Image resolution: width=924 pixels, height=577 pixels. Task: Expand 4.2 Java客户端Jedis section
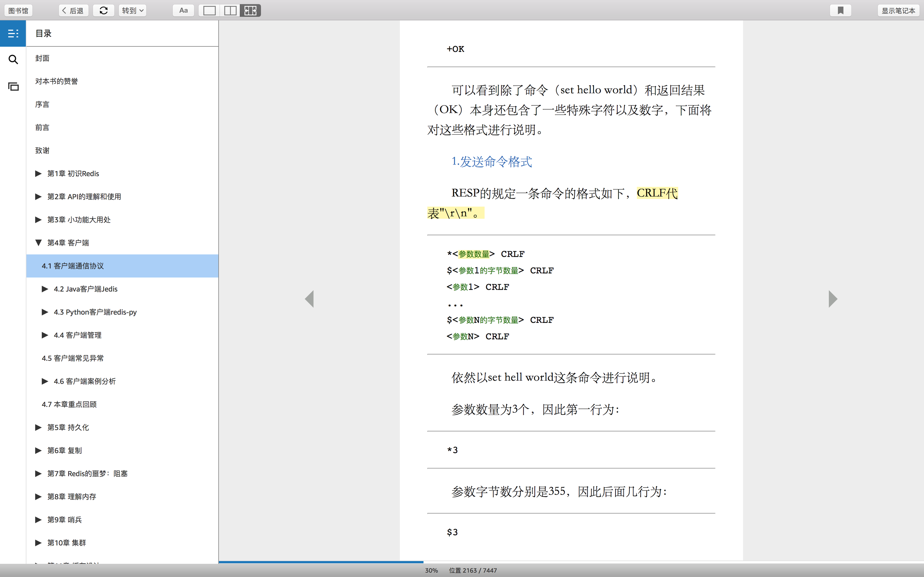coord(45,289)
